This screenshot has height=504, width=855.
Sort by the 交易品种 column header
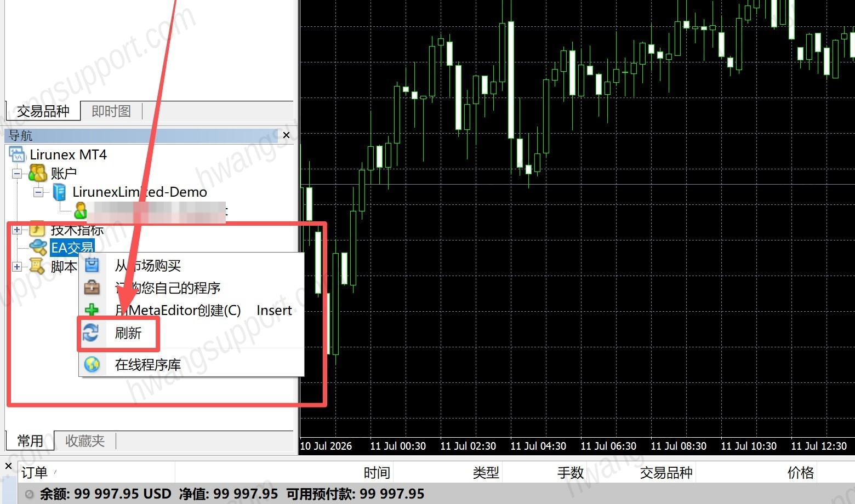641,472
